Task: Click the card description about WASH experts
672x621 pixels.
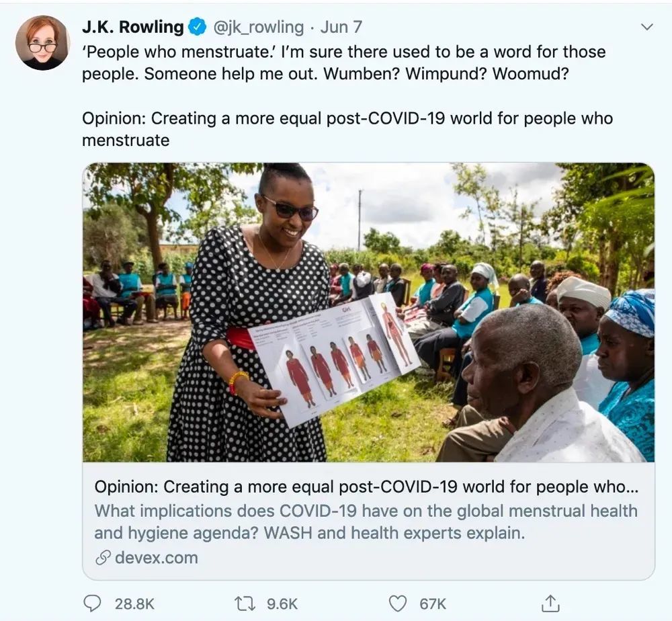Action: 366,522
